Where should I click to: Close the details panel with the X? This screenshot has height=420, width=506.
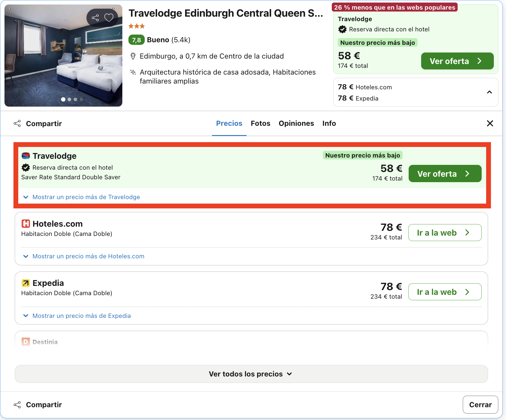point(490,123)
